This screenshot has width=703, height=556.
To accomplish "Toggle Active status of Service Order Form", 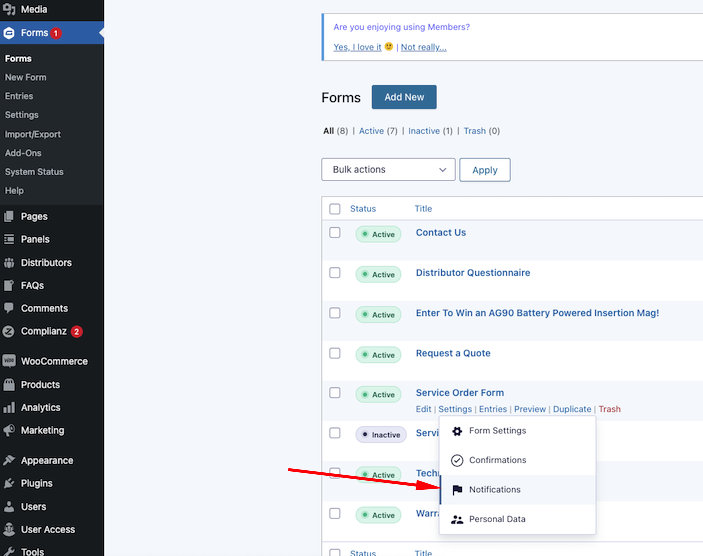I will coord(378,395).
